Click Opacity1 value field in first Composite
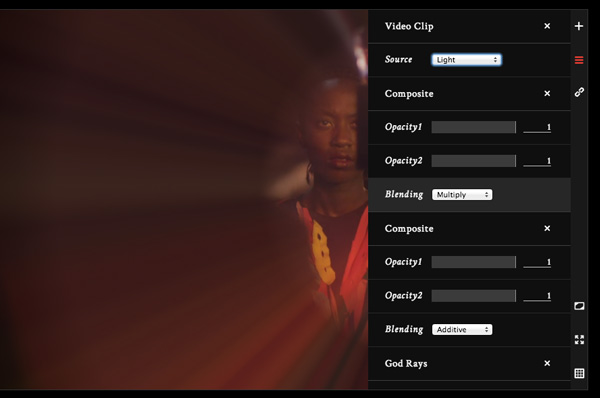 [x=537, y=127]
